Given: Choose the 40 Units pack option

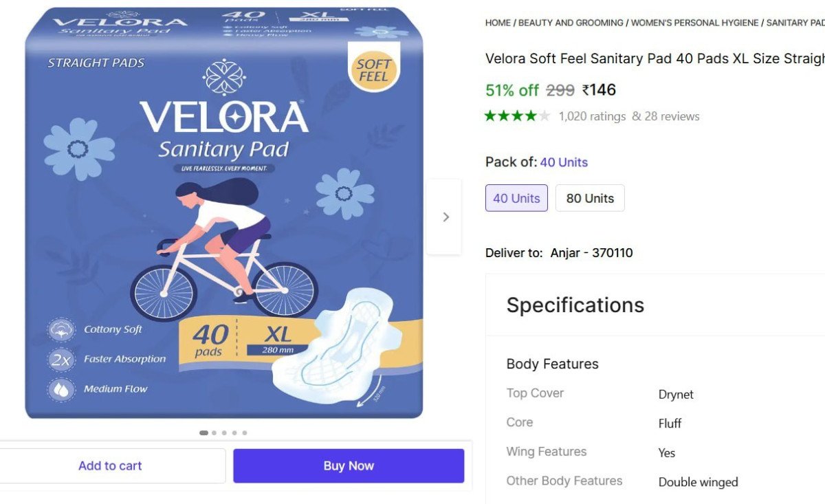Looking at the screenshot, I should 516,198.
